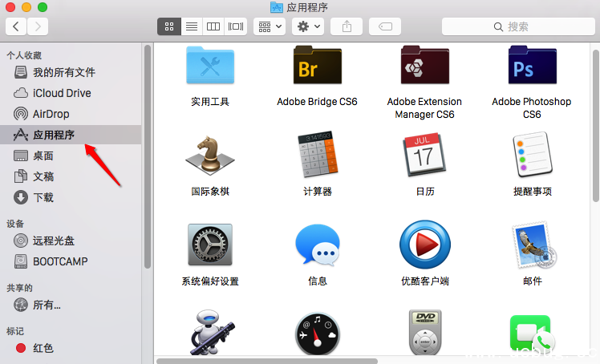Switch to Cover Flow view
Screen dimensions: 600x364
[236, 26]
